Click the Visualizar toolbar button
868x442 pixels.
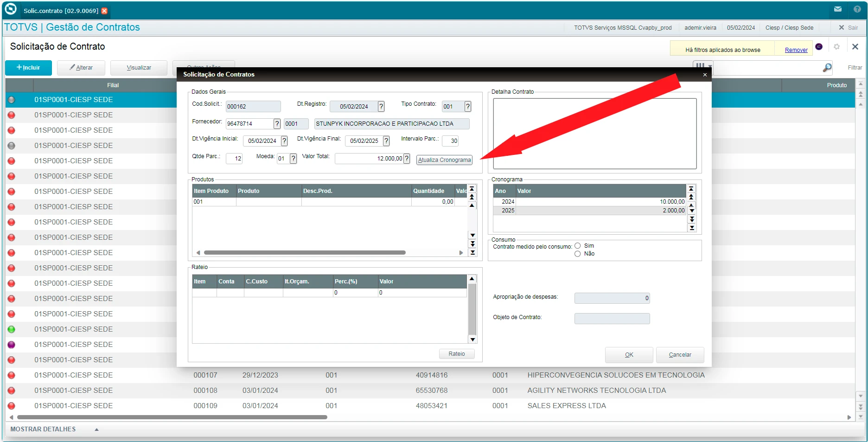point(139,68)
